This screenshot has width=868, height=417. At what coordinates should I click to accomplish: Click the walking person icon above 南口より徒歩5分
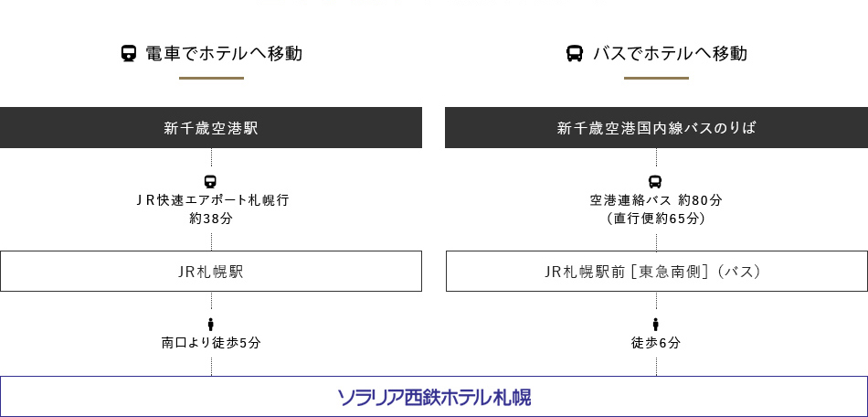tap(210, 325)
